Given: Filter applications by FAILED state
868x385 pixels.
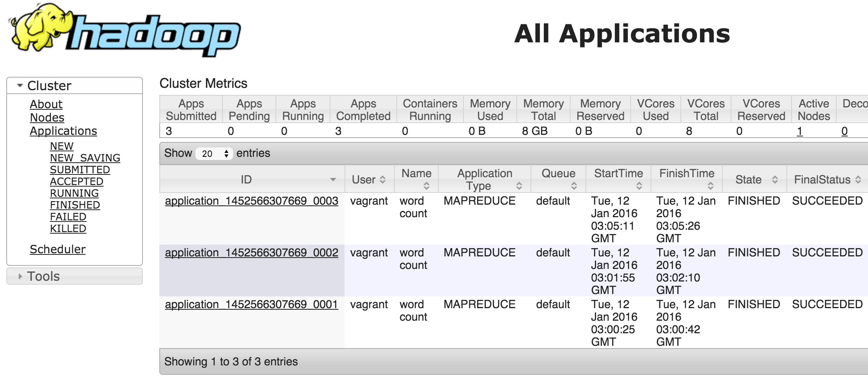Looking at the screenshot, I should coord(68,217).
